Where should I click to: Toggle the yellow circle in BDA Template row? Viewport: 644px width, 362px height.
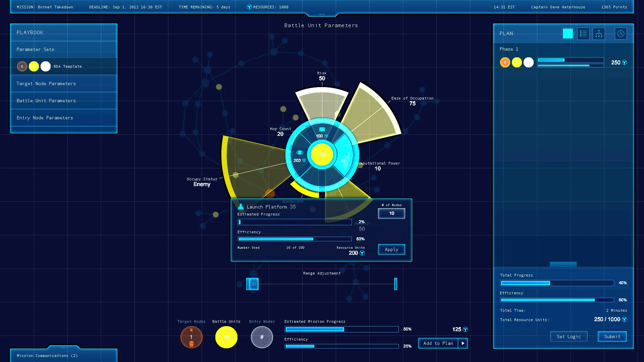pos(34,66)
